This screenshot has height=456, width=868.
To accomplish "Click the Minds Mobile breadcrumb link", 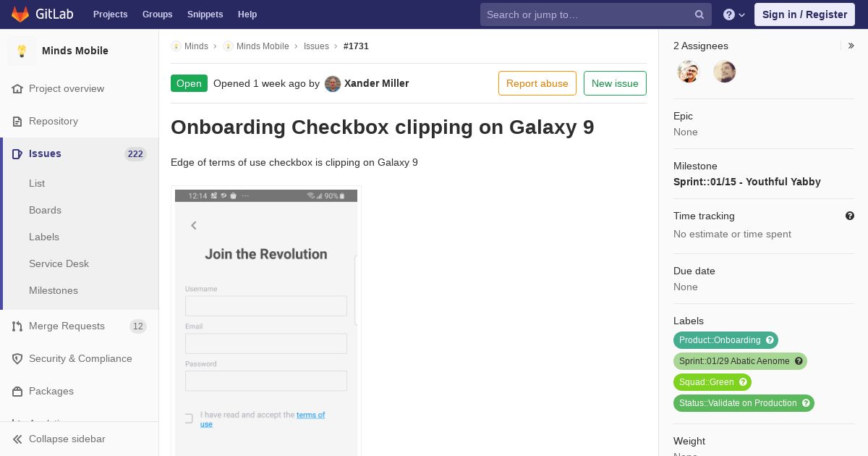I will pyautogui.click(x=263, y=46).
